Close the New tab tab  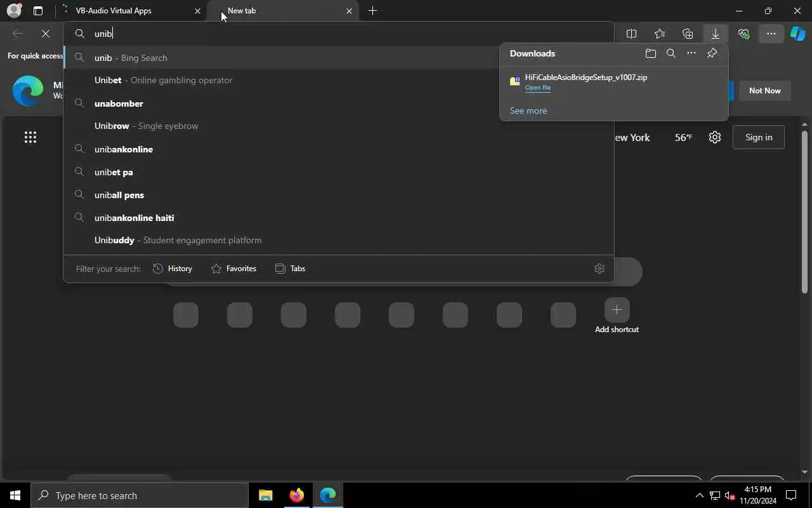click(349, 11)
